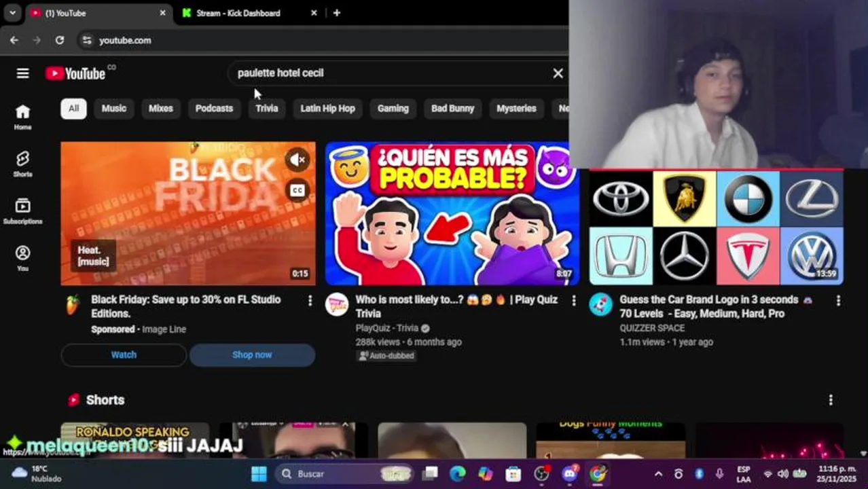Open Discord from the taskbar
The height and width of the screenshot is (489, 868).
click(x=570, y=473)
